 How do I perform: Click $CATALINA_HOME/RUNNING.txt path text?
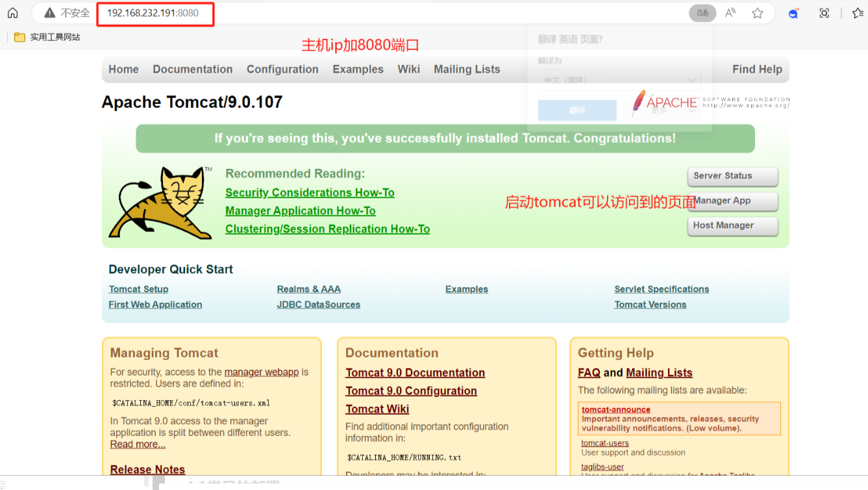tap(404, 458)
